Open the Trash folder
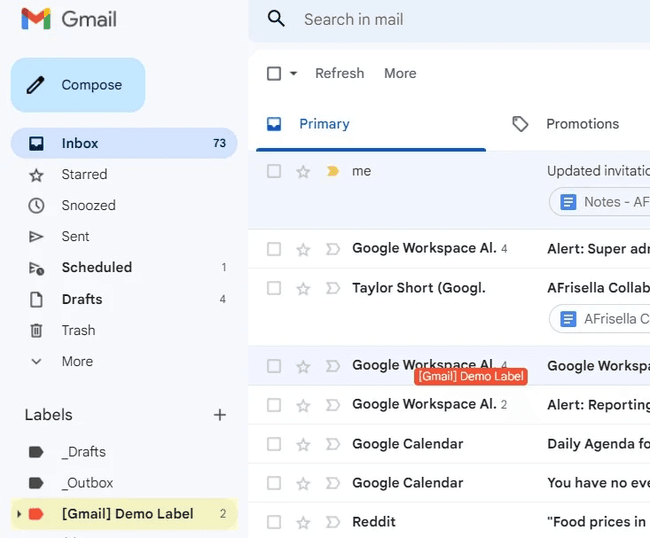 tap(124, 330)
